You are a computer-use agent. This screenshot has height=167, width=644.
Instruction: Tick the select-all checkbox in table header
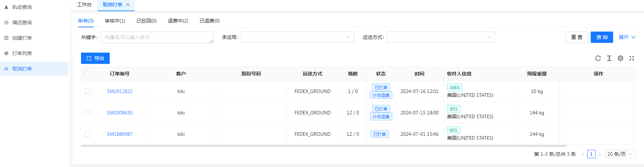click(87, 74)
